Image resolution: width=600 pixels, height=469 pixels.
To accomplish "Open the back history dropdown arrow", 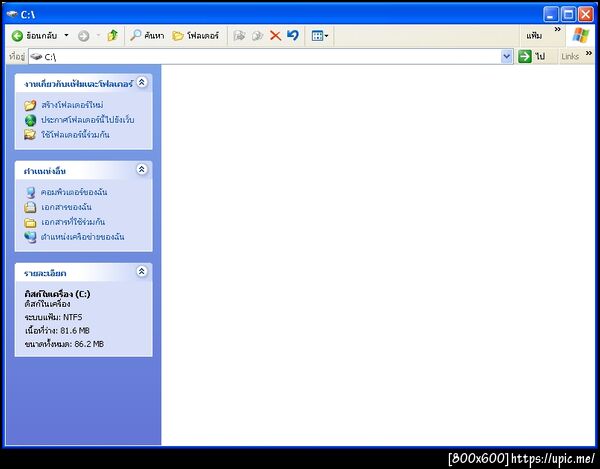I will coord(67,36).
